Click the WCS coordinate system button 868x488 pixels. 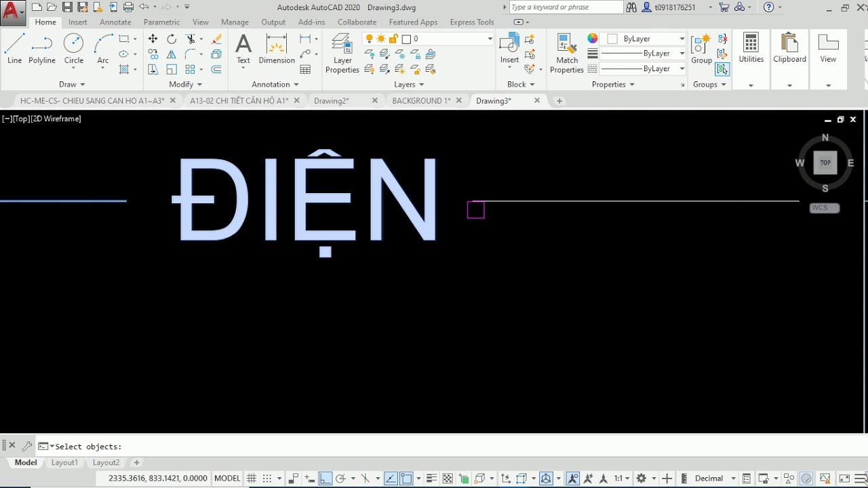click(825, 208)
